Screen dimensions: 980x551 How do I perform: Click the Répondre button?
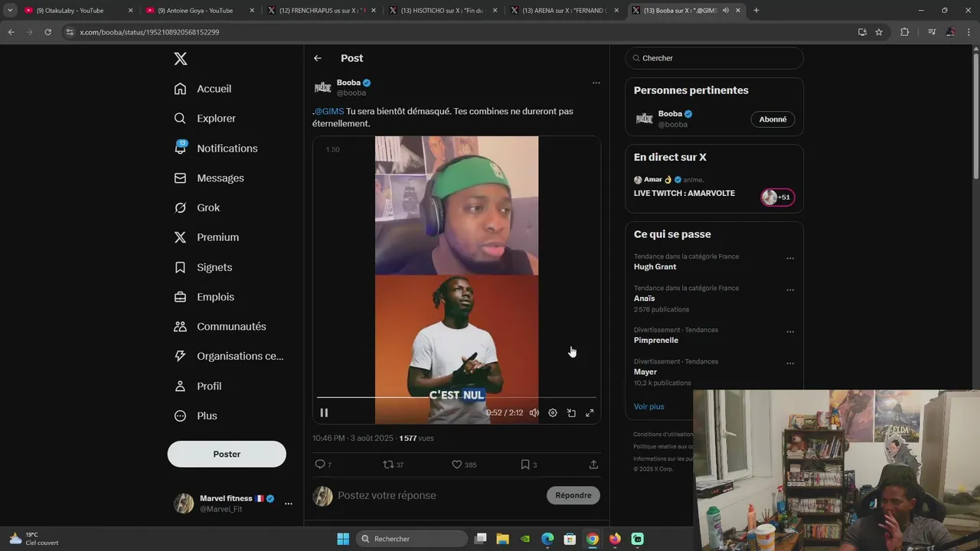coord(573,495)
